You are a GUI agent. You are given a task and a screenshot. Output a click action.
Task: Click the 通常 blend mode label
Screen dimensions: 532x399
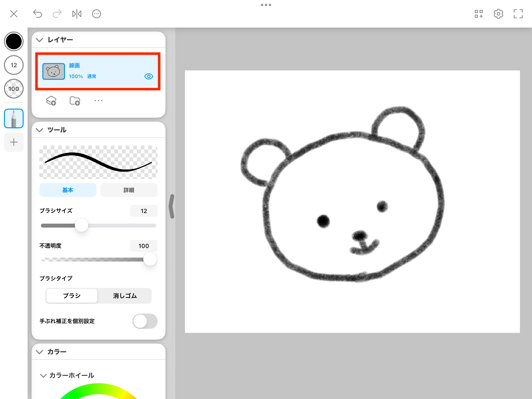pyautogui.click(x=92, y=76)
